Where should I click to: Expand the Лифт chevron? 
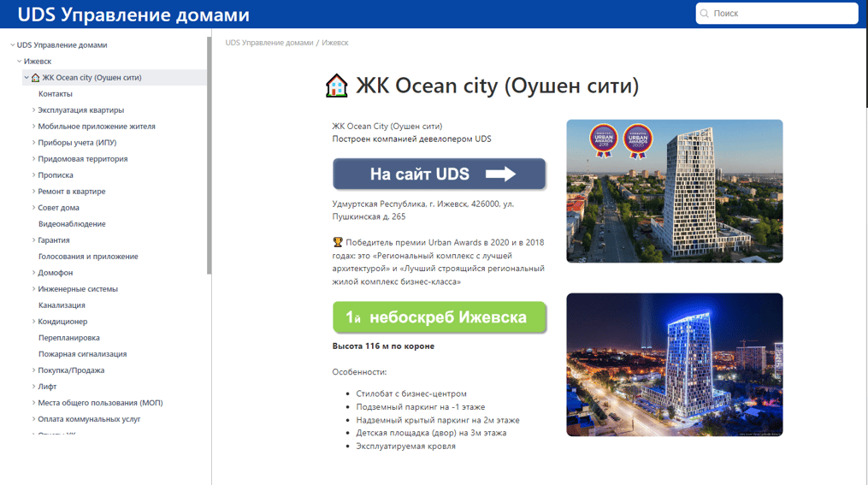coord(33,387)
